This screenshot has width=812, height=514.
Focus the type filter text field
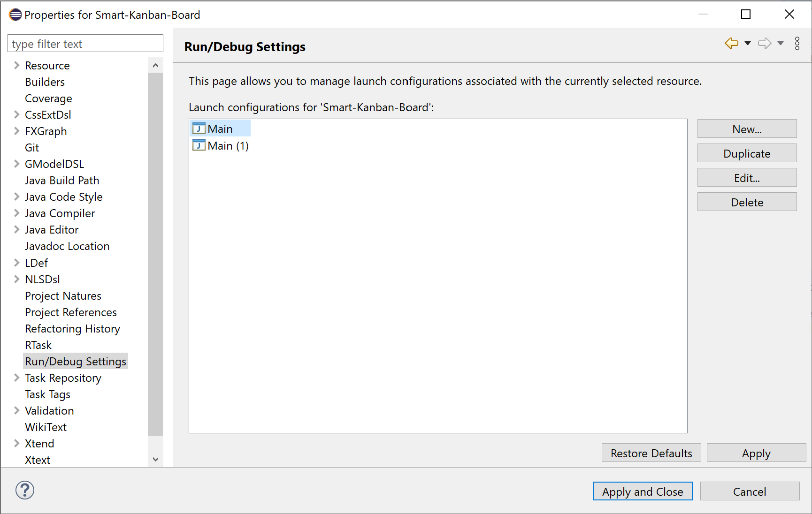(x=85, y=44)
